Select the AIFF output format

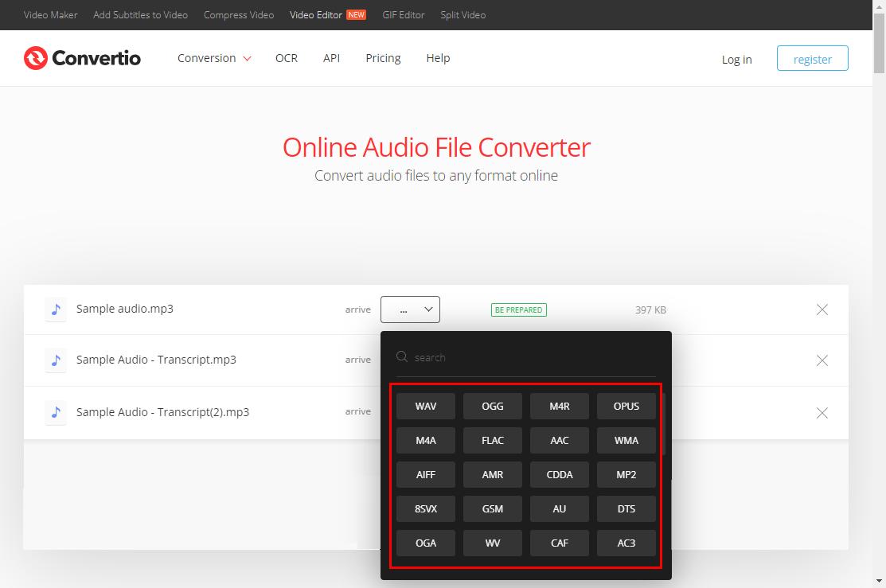tap(425, 474)
